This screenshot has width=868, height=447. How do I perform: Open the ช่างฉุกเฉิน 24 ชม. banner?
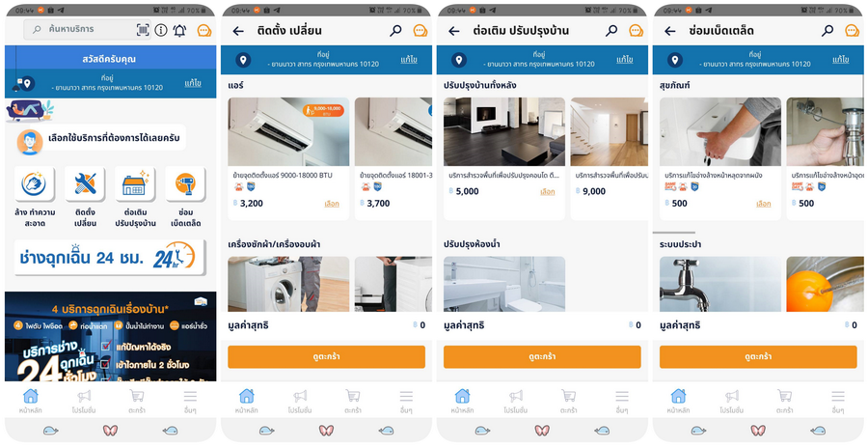(110, 258)
